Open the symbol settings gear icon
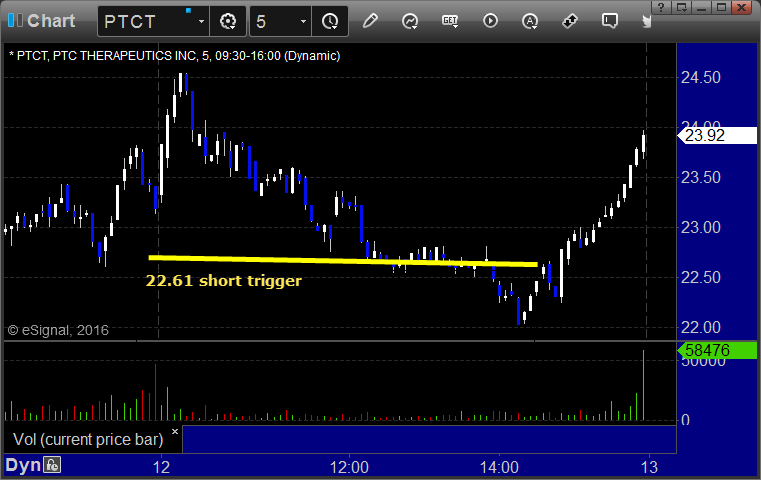The width and height of the screenshot is (761, 480). point(228,21)
